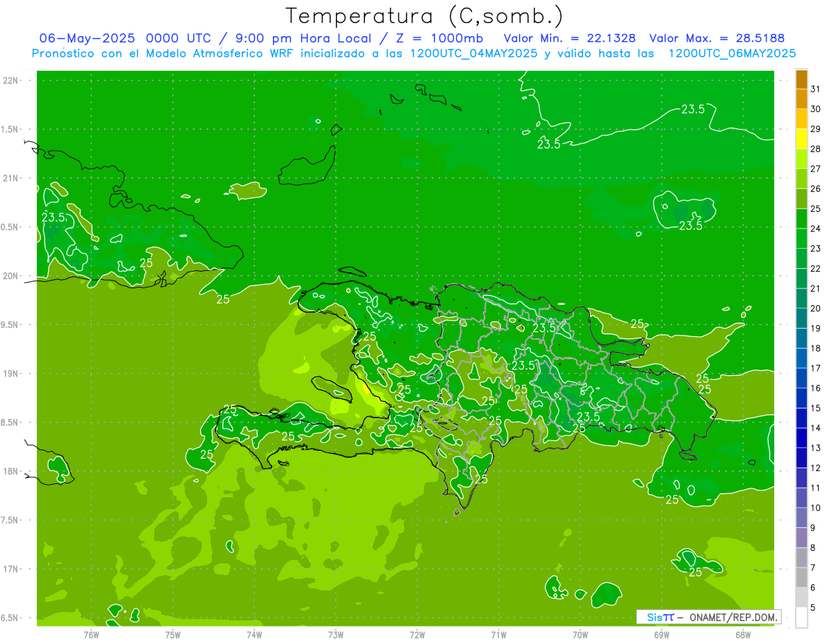Click '1200UTC_06MAY2025' valid-until time text
This screenshot has width=834, height=644.
point(732,53)
